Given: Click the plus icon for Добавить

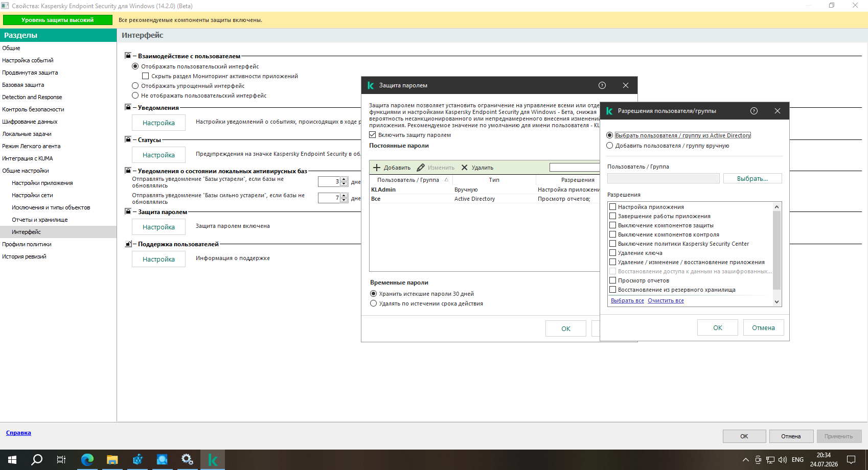Looking at the screenshot, I should pyautogui.click(x=377, y=168).
